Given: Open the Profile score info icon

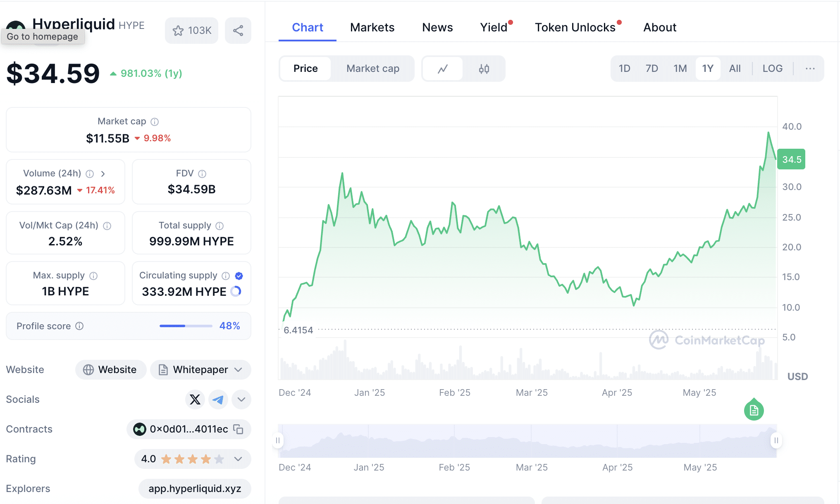Looking at the screenshot, I should coord(79,326).
